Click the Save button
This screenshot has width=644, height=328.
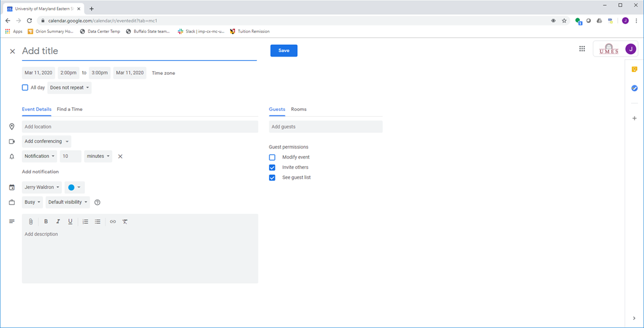(284, 51)
